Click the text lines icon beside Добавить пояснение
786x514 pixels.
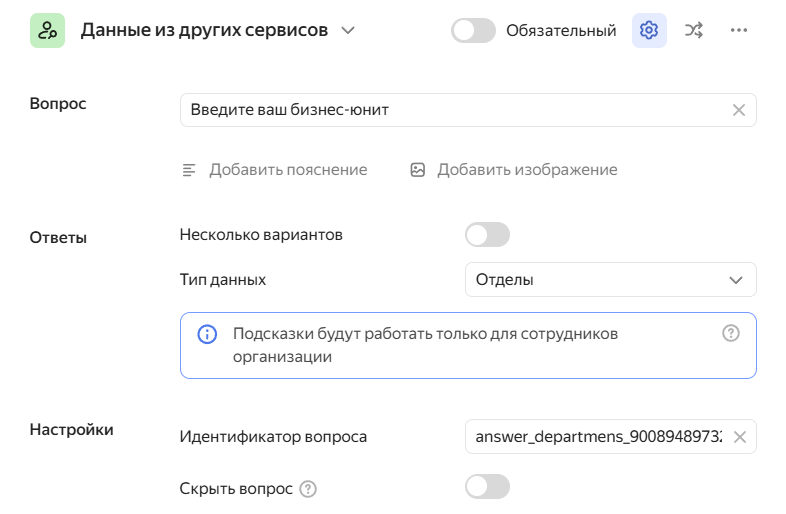click(x=189, y=170)
